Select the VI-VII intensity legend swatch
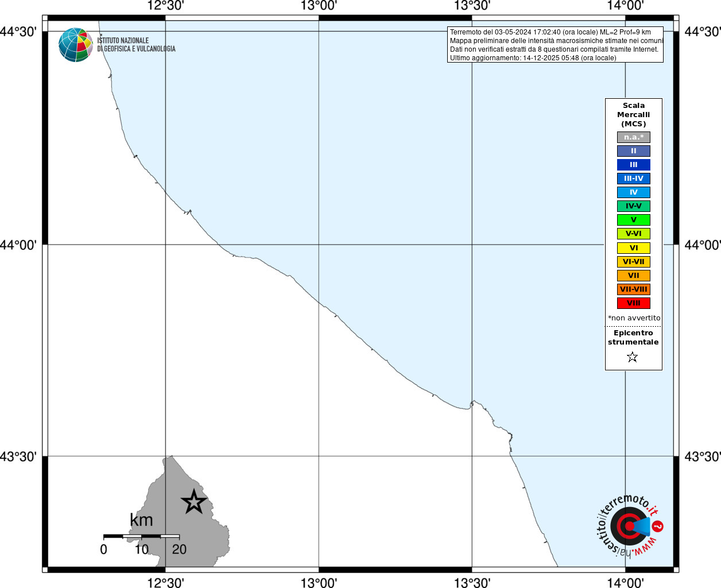 coord(634,262)
